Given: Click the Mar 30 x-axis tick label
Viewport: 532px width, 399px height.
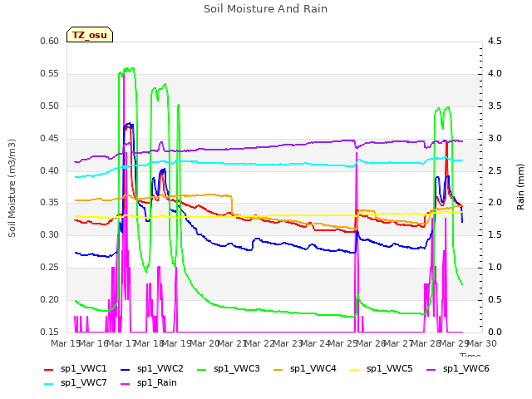Looking at the screenshot, I should (x=482, y=343).
